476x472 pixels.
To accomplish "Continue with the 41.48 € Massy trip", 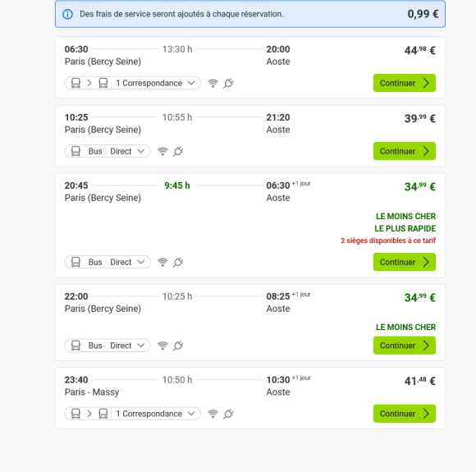I will tap(405, 414).
